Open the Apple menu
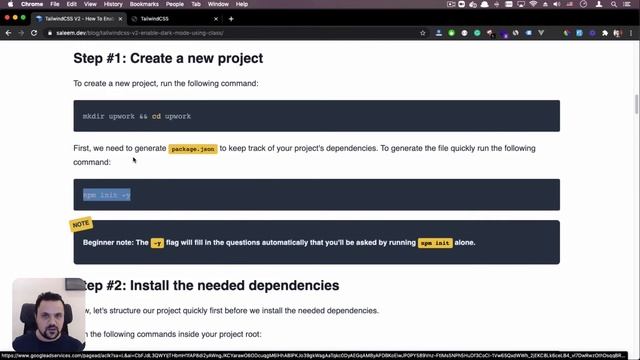This screenshot has height=360, width=640. (10, 4)
